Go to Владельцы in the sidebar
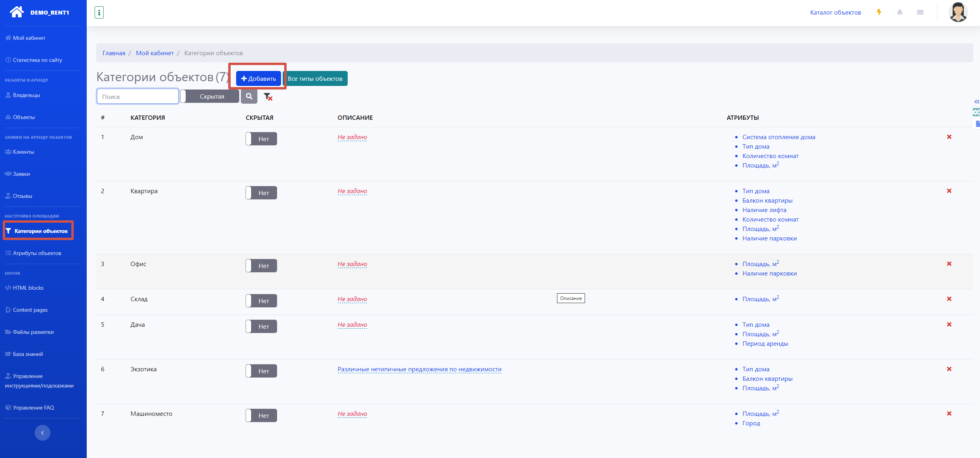 click(x=26, y=95)
